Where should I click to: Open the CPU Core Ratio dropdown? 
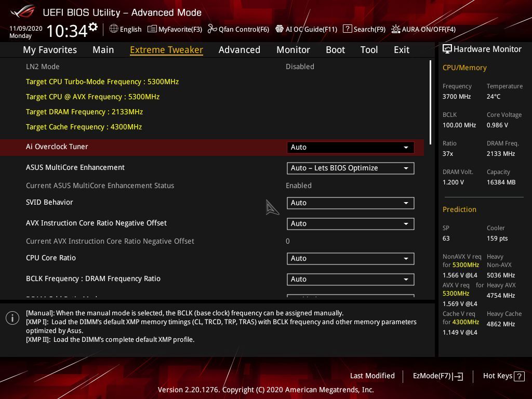pyautogui.click(x=350, y=259)
